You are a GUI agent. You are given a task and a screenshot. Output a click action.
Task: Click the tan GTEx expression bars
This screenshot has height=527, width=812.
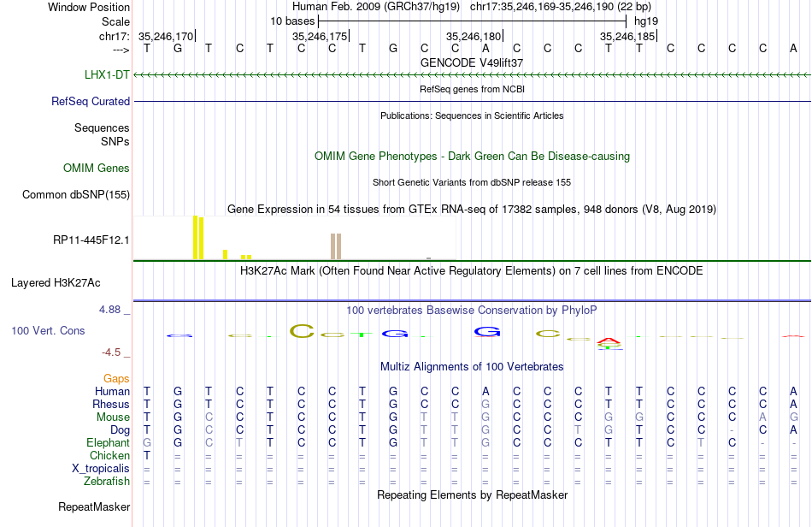click(x=336, y=246)
